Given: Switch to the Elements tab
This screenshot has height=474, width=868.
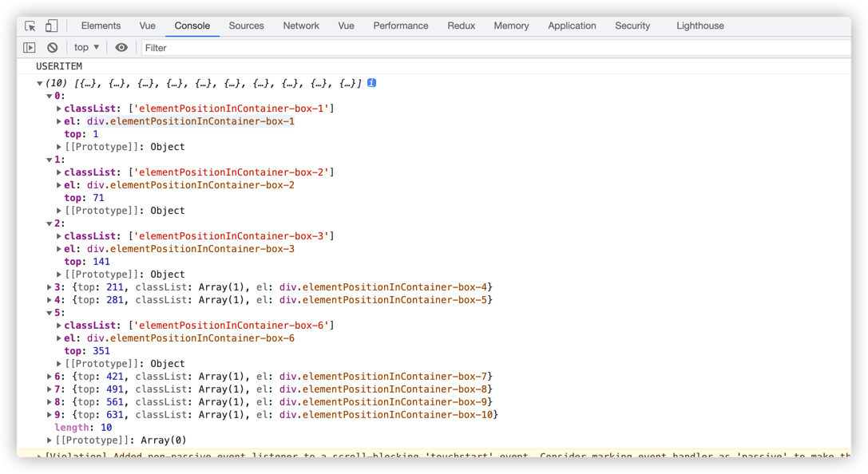Looking at the screenshot, I should pos(101,26).
